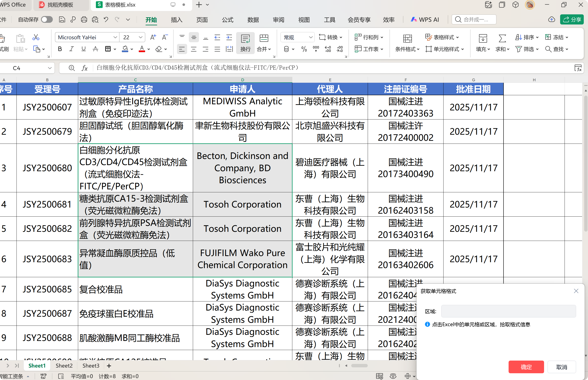The image size is (588, 380).
Task: Switch to the 插入 ribbon tab
Action: (177, 19)
